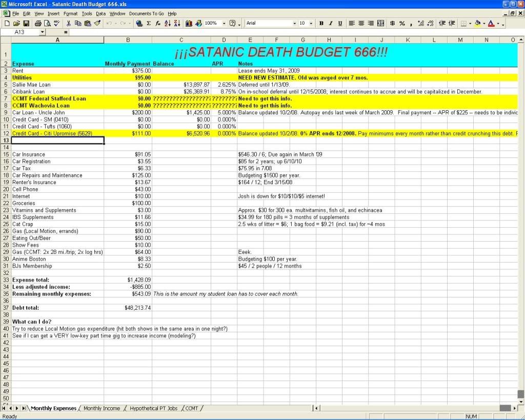This screenshot has height=420, width=525.
Task: Merge and center the selected cells
Action: pos(380,24)
